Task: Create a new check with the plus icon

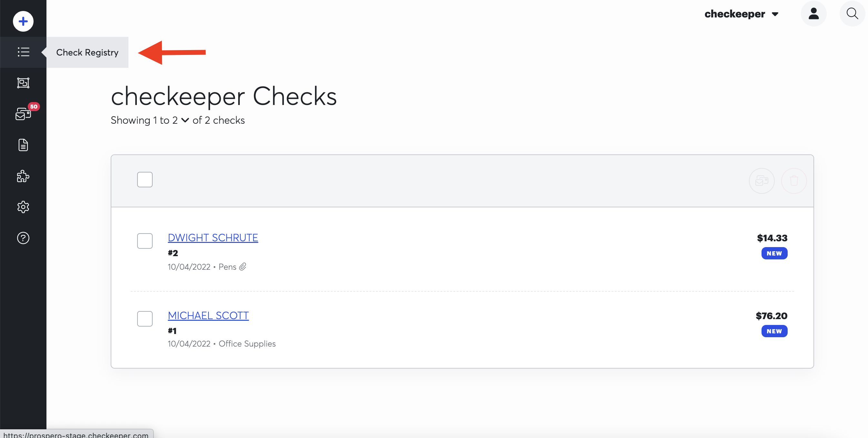Action: 23,21
